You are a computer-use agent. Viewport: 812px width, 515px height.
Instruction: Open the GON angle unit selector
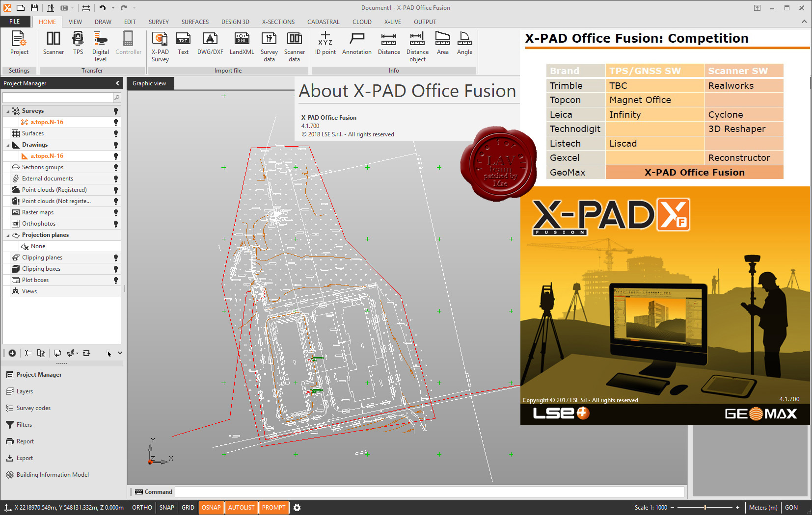click(791, 508)
